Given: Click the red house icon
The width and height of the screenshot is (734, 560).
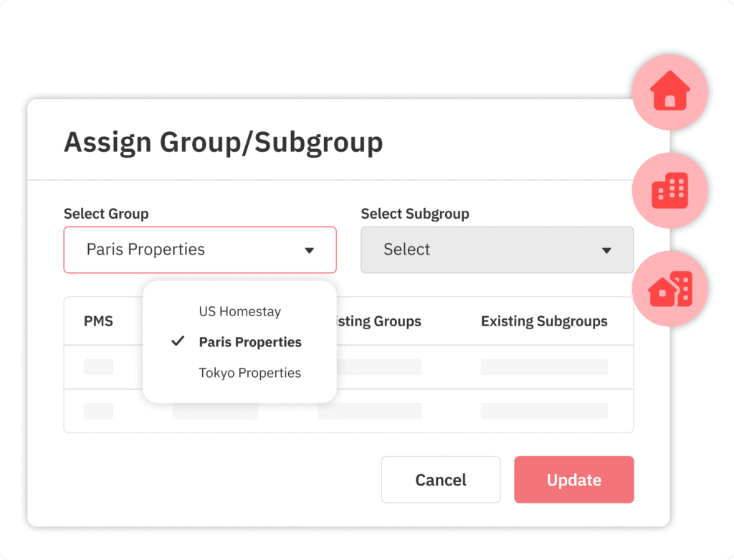Looking at the screenshot, I should (x=669, y=92).
